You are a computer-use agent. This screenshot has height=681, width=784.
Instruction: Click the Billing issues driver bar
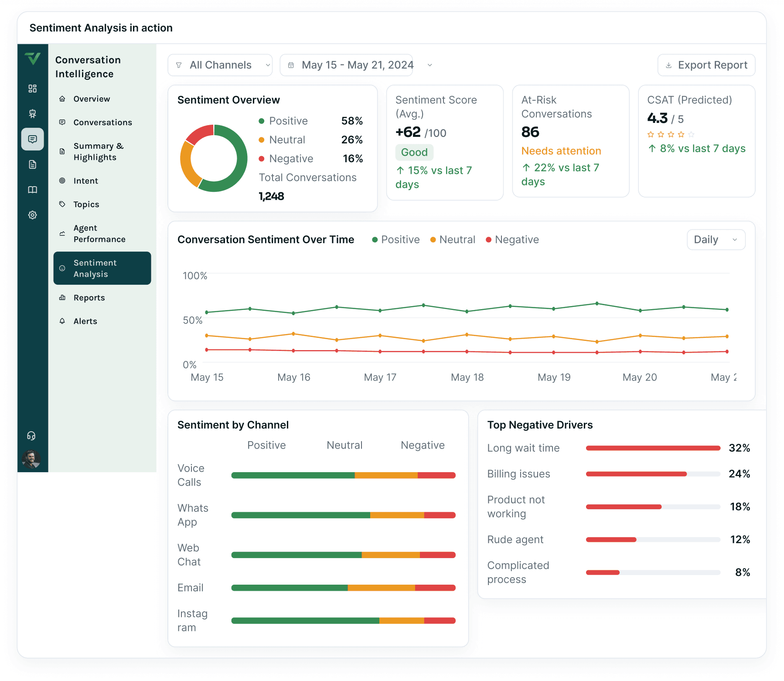tap(653, 474)
